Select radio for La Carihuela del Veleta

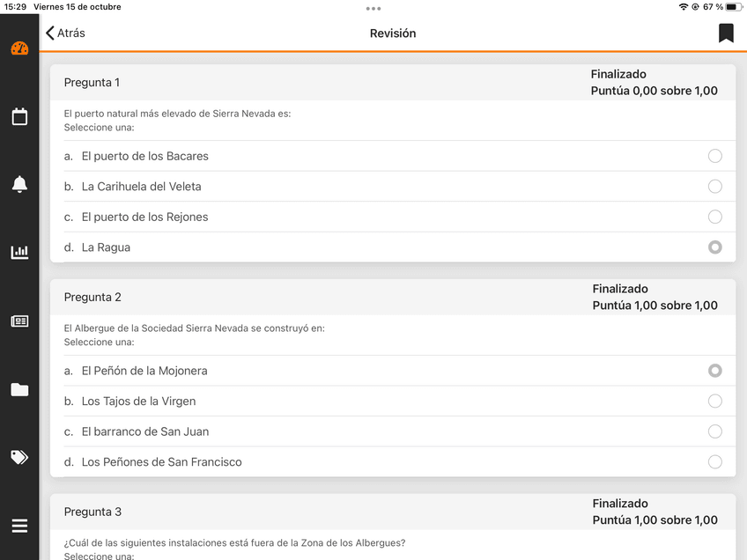(x=714, y=187)
